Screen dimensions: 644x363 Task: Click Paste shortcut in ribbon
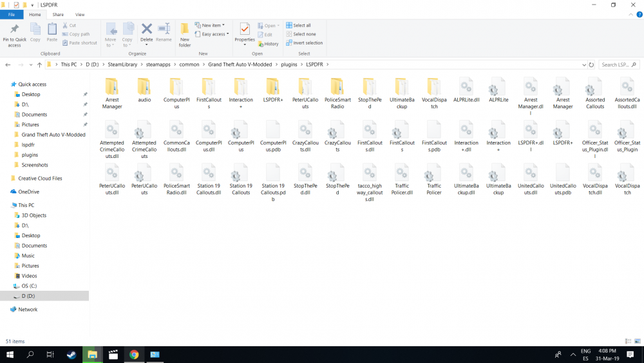(80, 43)
